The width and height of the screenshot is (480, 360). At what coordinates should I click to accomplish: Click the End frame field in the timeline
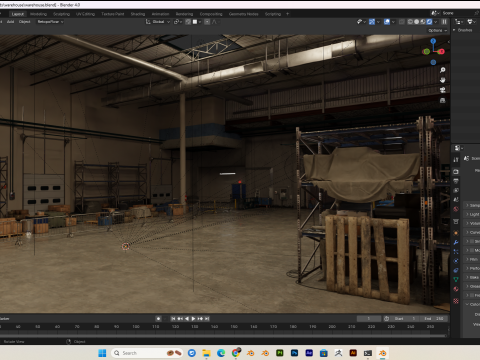(x=435, y=319)
